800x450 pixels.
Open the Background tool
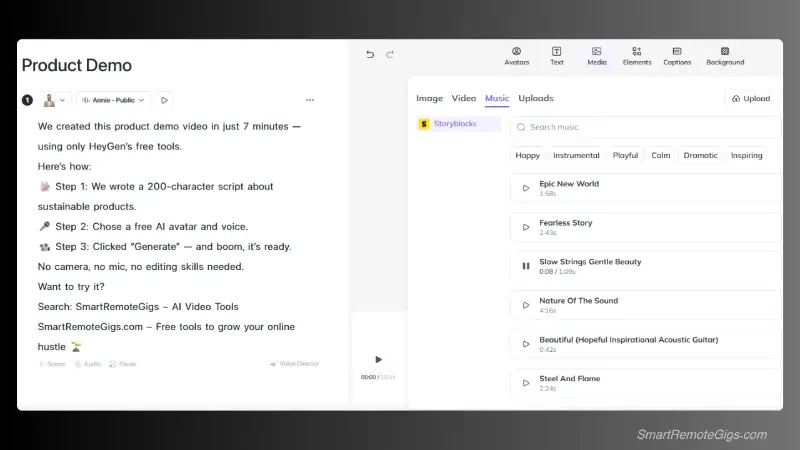[725, 56]
